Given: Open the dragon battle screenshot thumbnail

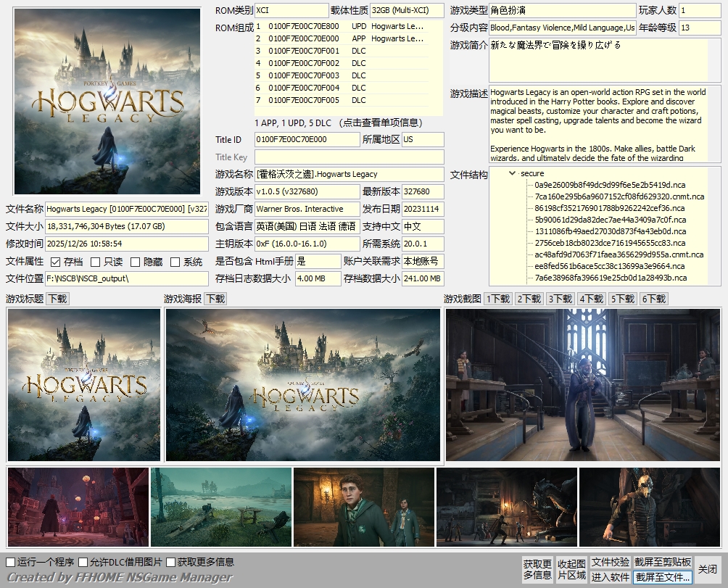Looking at the screenshot, I should (507, 507).
